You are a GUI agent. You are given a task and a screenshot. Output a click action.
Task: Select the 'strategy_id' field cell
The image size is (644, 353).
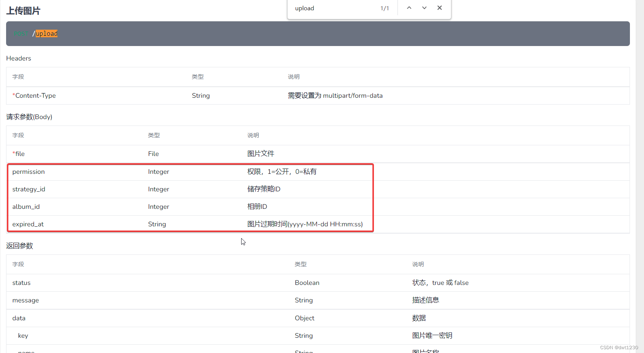(29, 189)
